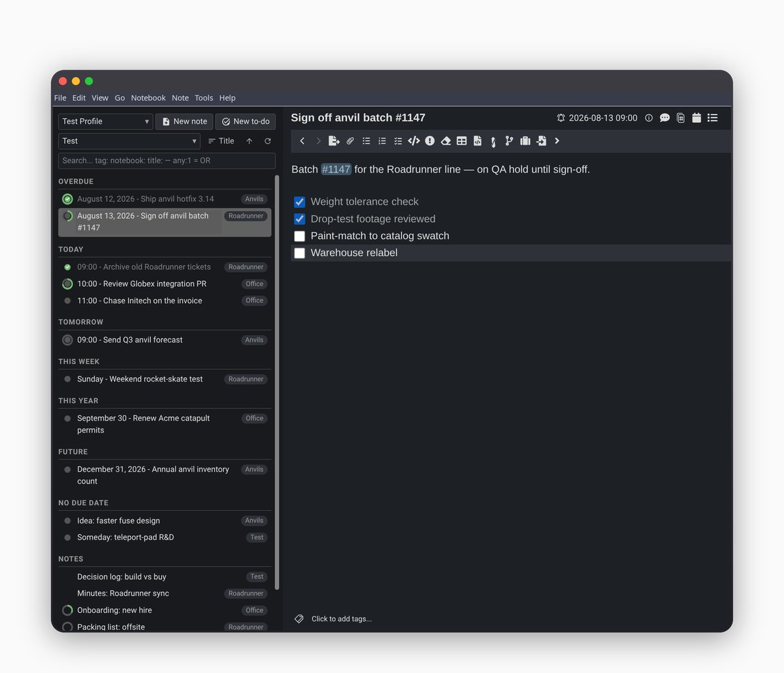The width and height of the screenshot is (784, 673).
Task: Click the refresh icon next to sort arrow
Action: tap(267, 141)
